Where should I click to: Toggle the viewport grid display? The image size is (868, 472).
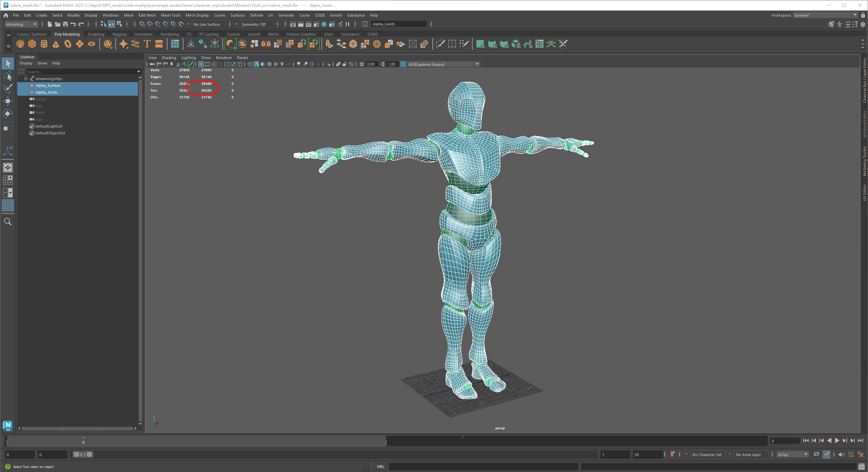tap(201, 64)
